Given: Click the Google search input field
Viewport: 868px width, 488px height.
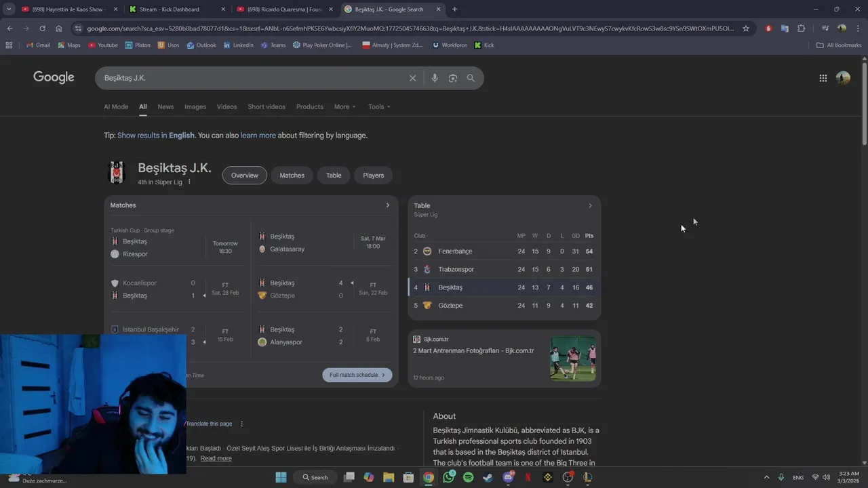Looking at the screenshot, I should click(254, 78).
